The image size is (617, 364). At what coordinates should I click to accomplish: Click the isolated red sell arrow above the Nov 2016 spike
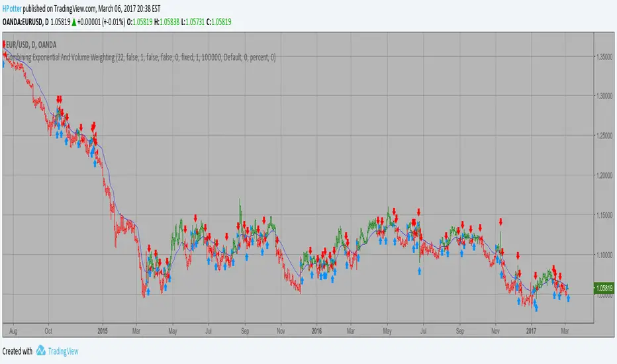coord(501,222)
